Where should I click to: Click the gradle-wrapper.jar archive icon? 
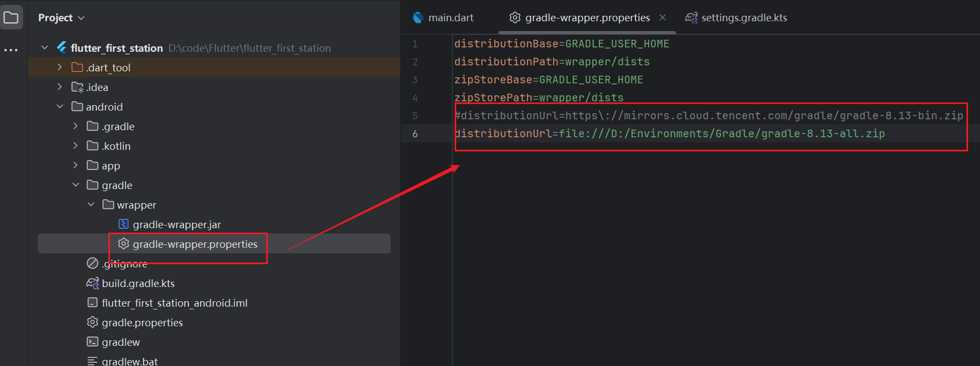(124, 224)
